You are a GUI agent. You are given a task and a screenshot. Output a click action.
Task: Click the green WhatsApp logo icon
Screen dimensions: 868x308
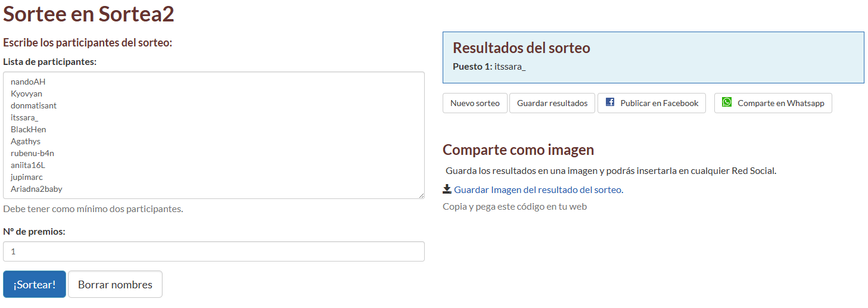click(726, 102)
